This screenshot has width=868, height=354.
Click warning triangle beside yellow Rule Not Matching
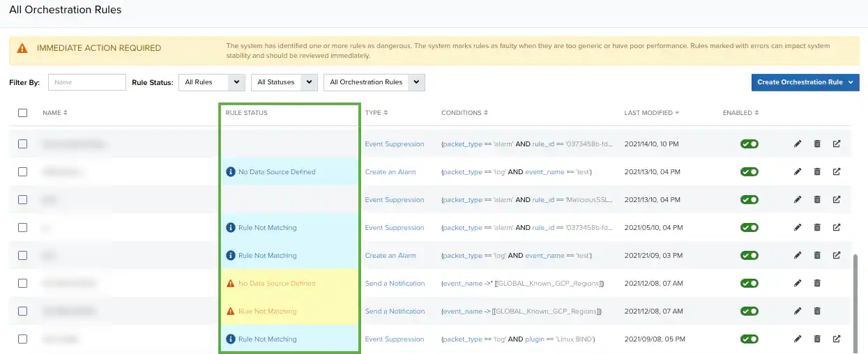(230, 311)
